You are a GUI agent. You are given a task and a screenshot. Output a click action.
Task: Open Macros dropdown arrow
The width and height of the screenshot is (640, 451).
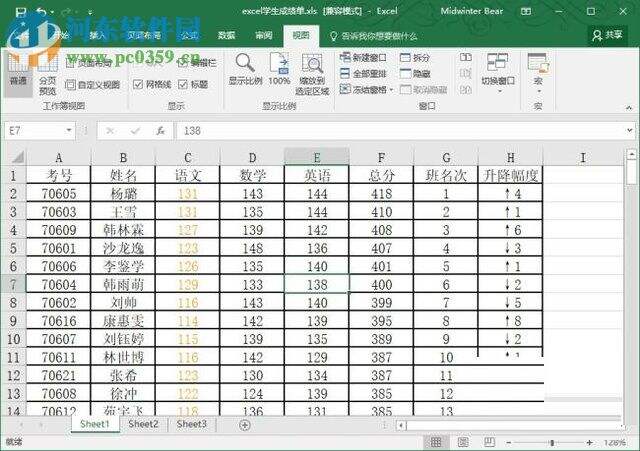pos(538,91)
